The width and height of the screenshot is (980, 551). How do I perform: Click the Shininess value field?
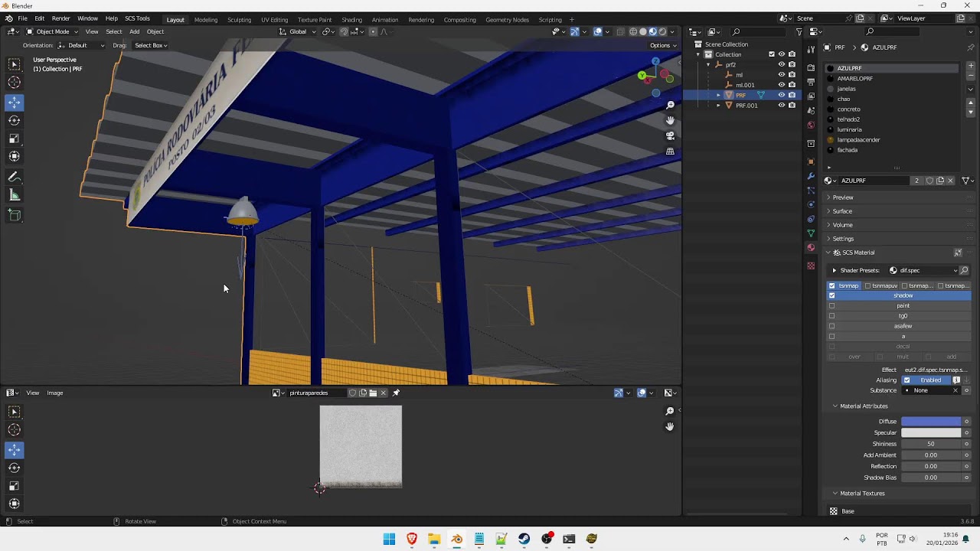(x=931, y=444)
